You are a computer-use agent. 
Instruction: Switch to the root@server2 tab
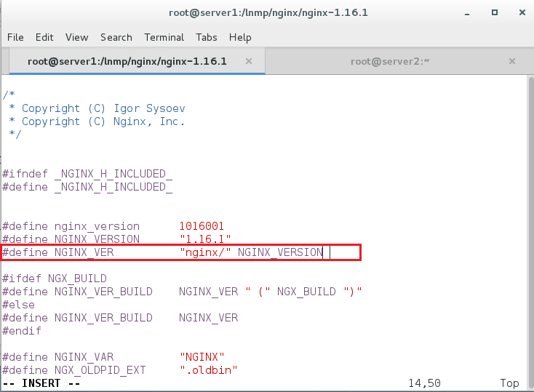tap(390, 61)
